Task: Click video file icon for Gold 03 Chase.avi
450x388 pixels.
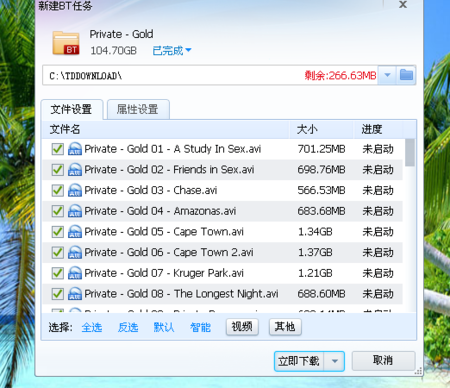Action: tap(75, 190)
